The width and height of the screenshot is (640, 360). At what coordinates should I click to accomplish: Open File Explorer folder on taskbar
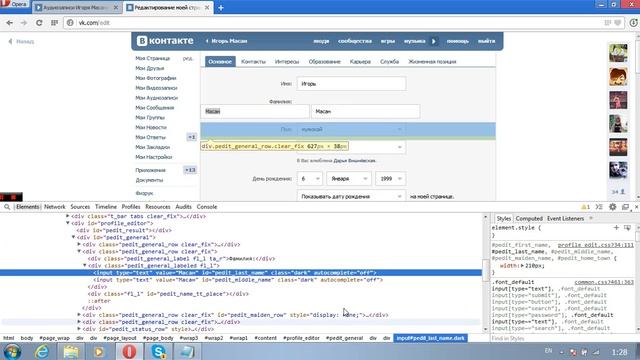(x=71, y=352)
